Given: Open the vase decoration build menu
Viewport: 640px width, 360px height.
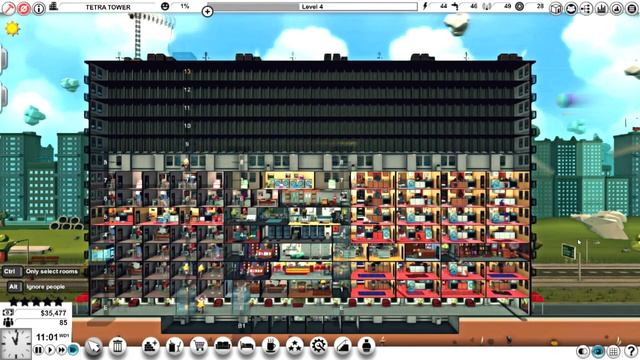Looking at the screenshot, I should click(367, 346).
